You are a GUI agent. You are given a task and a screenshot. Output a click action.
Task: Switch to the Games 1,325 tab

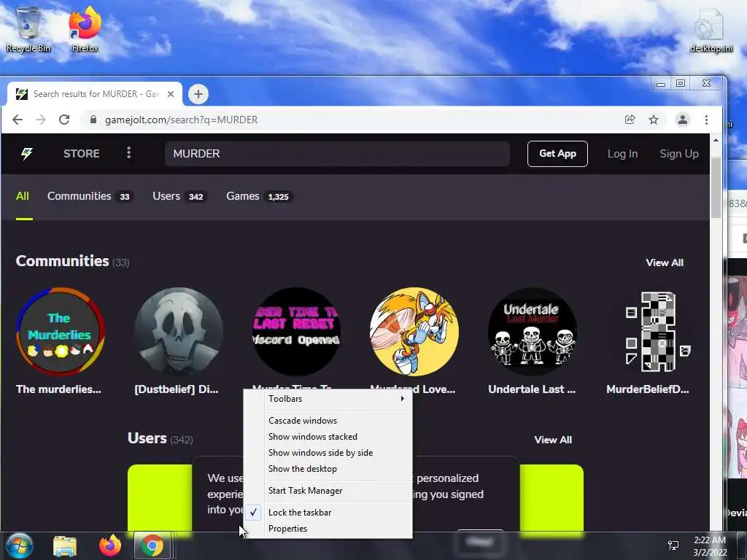(x=260, y=196)
